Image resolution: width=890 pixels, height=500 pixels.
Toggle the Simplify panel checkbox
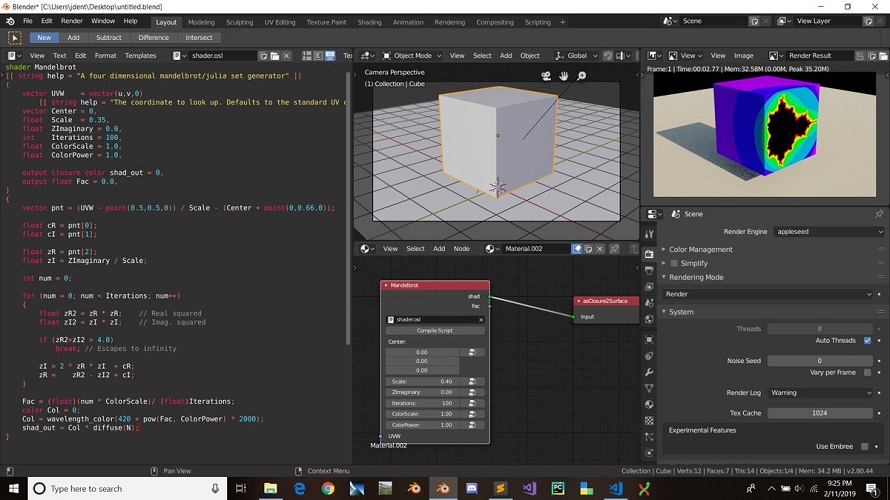click(674, 263)
